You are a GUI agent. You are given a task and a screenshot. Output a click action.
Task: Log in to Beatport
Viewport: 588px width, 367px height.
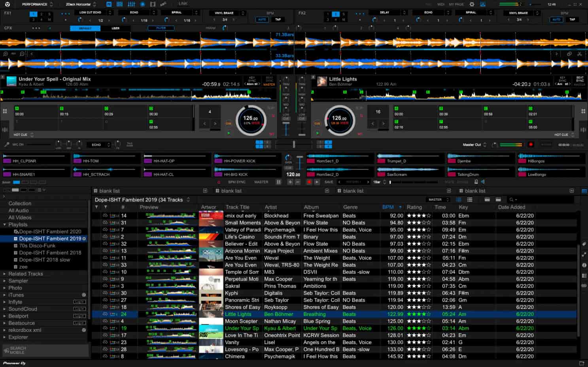tap(79, 316)
